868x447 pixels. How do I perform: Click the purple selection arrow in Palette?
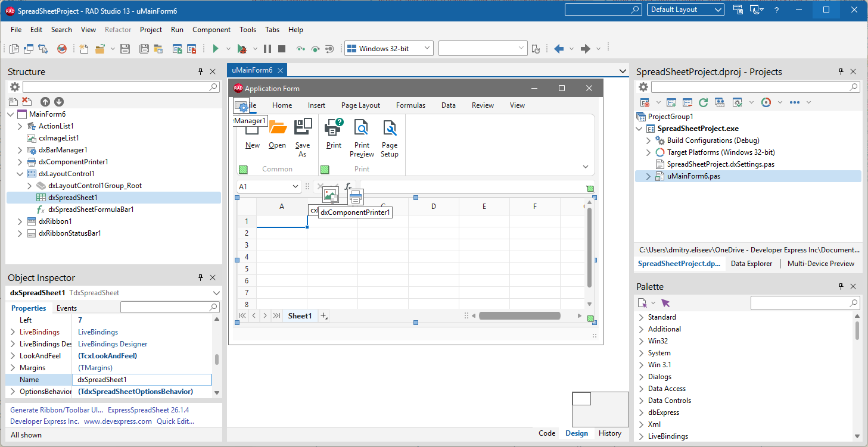pyautogui.click(x=665, y=303)
